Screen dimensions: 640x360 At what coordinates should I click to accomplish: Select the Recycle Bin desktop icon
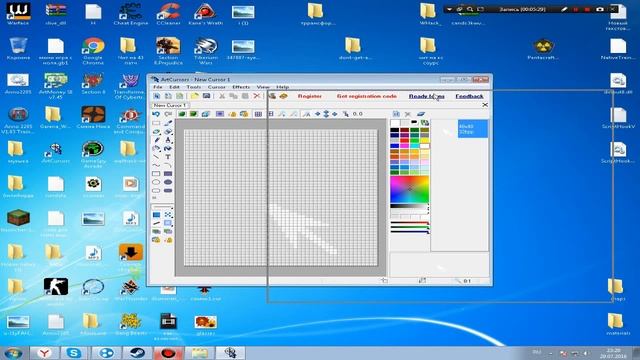click(x=18, y=49)
